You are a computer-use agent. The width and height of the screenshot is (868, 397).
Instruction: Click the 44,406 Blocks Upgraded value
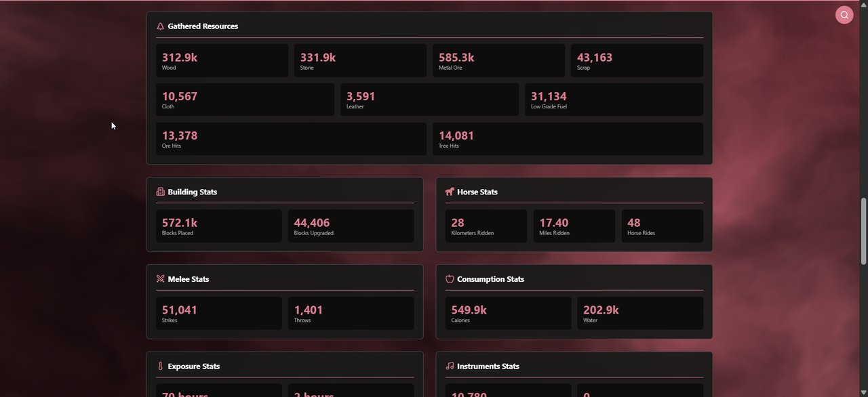pyautogui.click(x=312, y=223)
